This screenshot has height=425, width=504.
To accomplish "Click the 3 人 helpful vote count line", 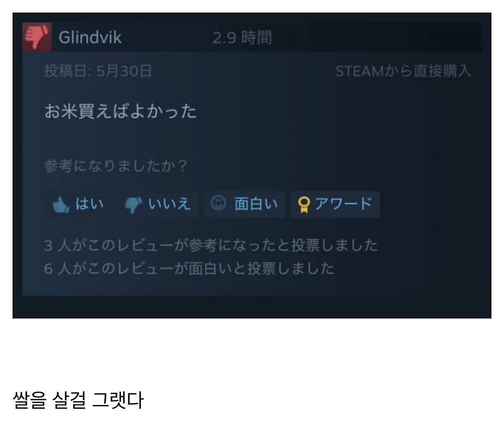I will click(211, 245).
